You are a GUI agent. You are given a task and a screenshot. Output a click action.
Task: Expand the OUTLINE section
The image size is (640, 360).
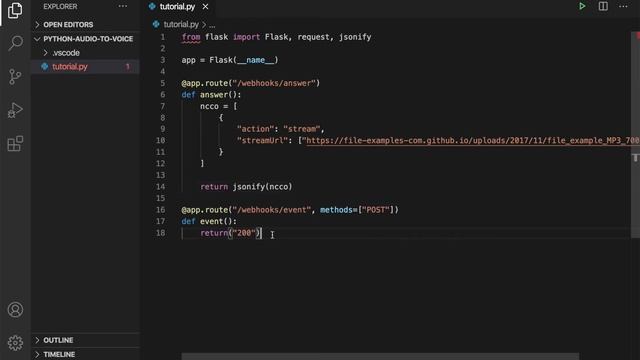(x=86, y=340)
